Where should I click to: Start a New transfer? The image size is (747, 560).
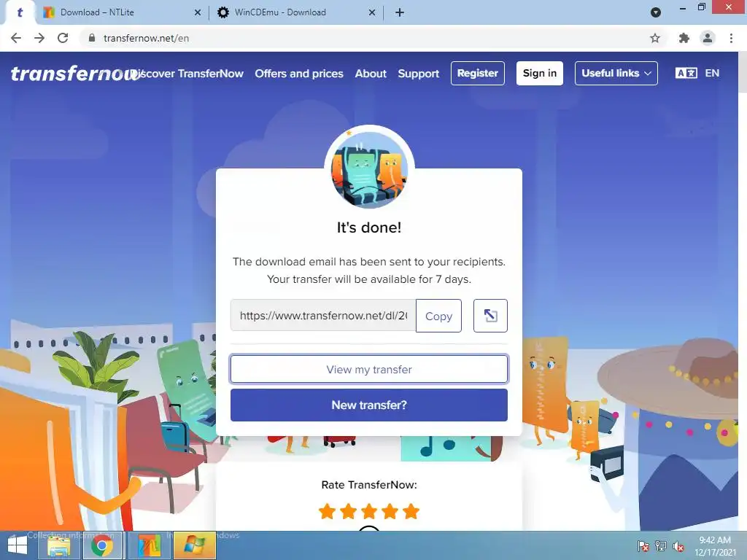click(x=368, y=405)
